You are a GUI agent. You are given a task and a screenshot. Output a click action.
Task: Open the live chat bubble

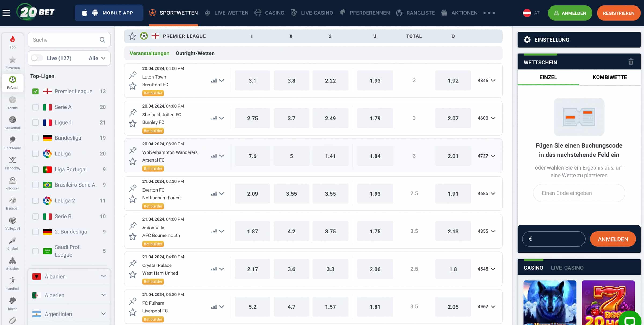[630, 320]
